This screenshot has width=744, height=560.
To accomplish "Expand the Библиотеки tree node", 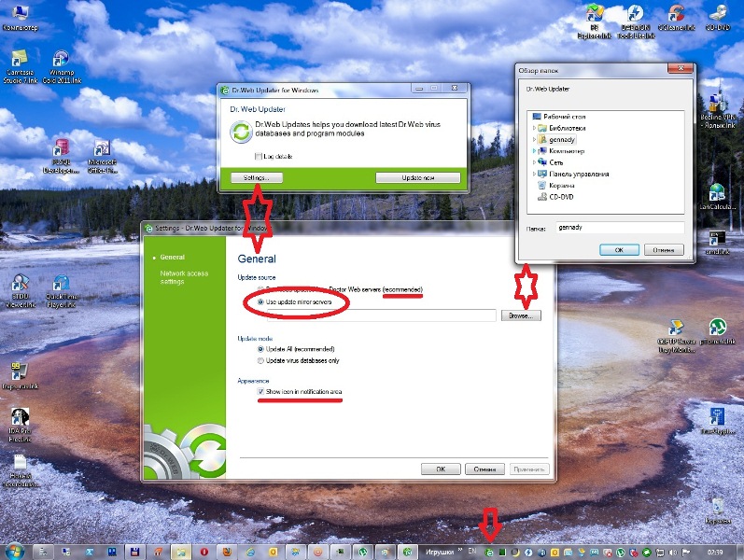I will tap(533, 127).
